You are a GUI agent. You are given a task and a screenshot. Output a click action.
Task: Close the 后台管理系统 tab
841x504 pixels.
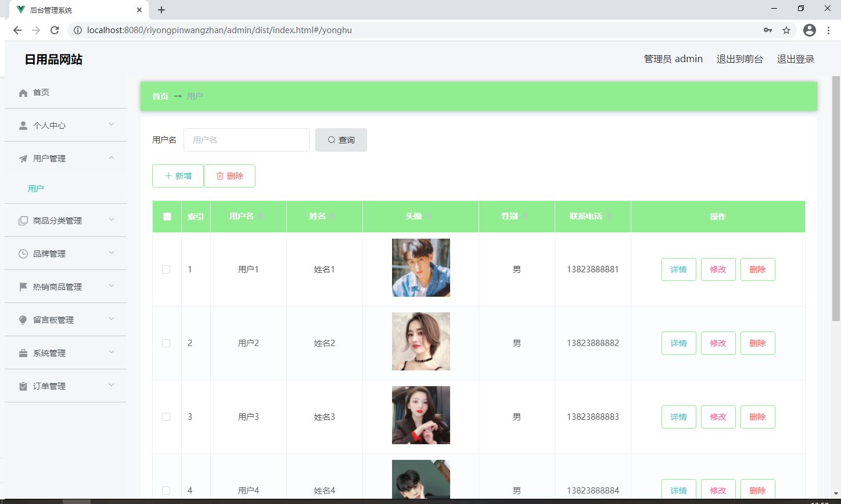point(139,10)
